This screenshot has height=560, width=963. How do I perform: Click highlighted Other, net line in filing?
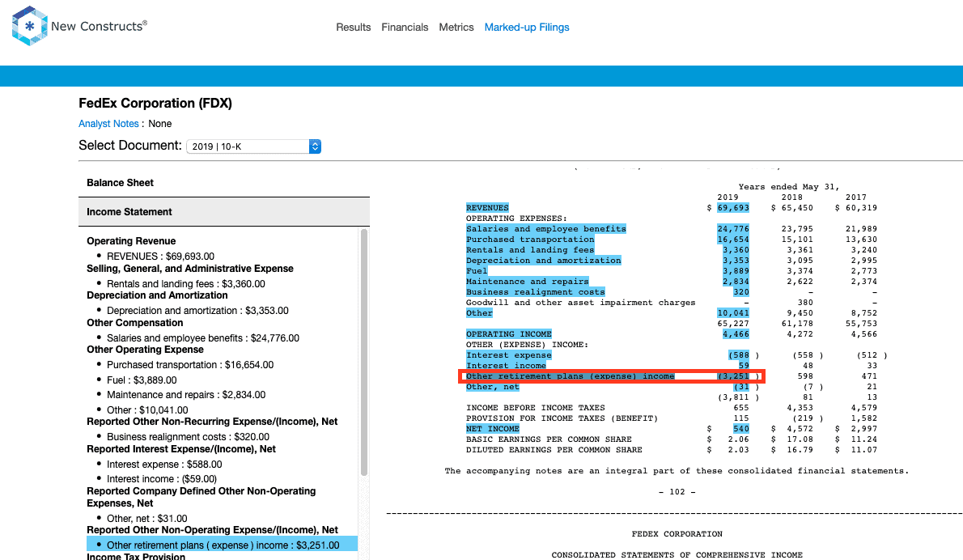pyautogui.click(x=493, y=386)
